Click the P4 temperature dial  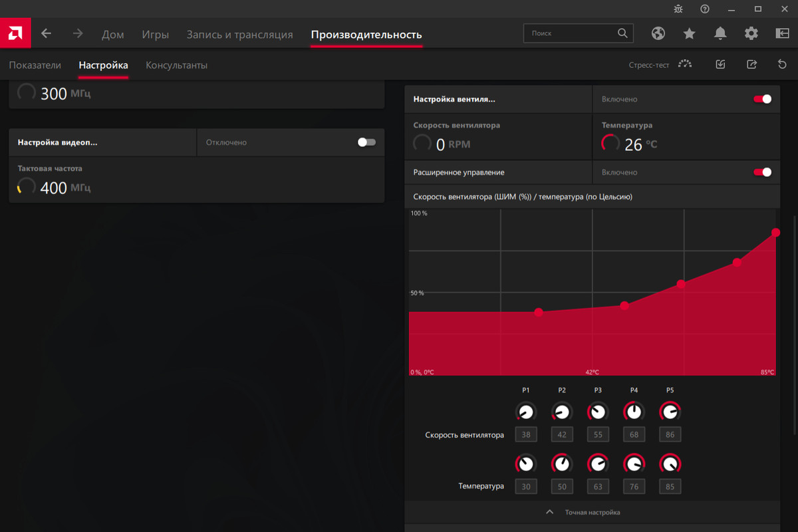(634, 464)
